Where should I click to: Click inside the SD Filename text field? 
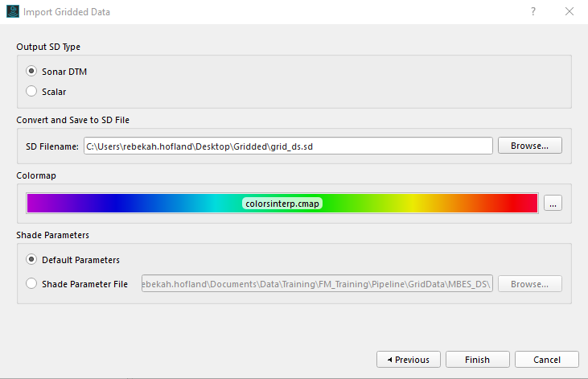click(x=288, y=146)
